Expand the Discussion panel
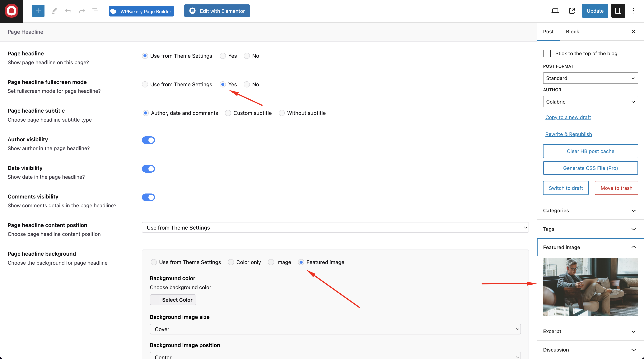Image resolution: width=644 pixels, height=359 pixels. 590,350
